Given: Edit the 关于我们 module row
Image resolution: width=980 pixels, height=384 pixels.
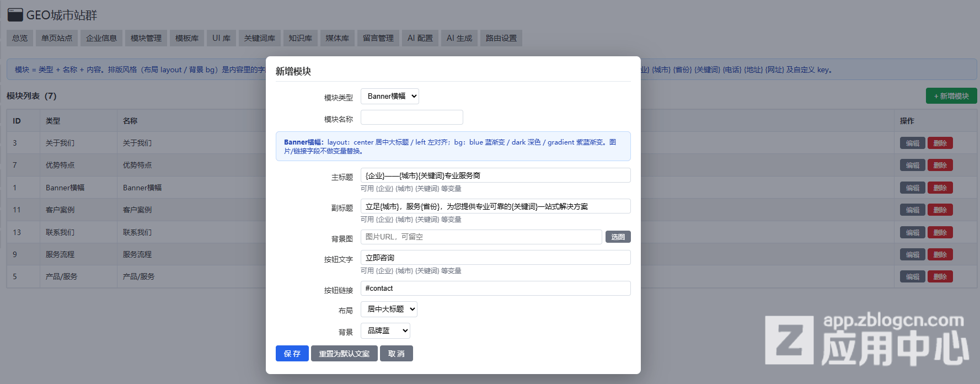Looking at the screenshot, I should [x=913, y=143].
